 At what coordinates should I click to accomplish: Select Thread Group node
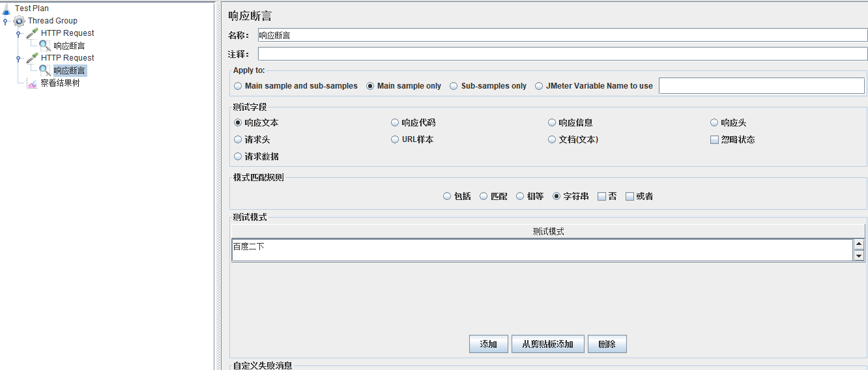tap(53, 21)
